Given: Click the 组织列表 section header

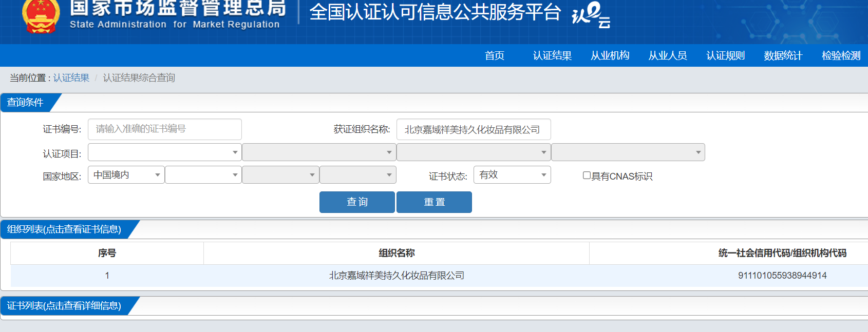Looking at the screenshot, I should (x=64, y=229).
